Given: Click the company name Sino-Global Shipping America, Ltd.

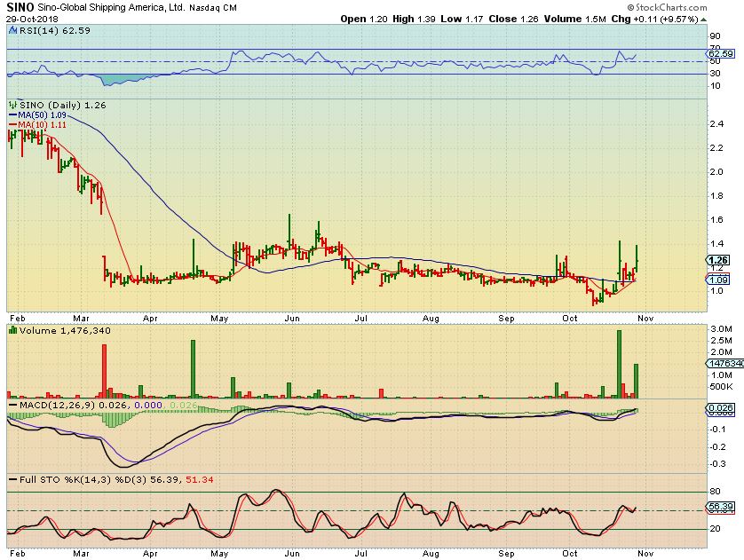Looking at the screenshot, I should [111, 8].
